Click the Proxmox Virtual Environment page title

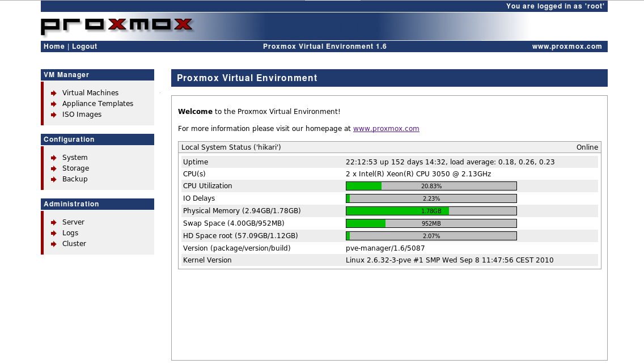point(247,78)
